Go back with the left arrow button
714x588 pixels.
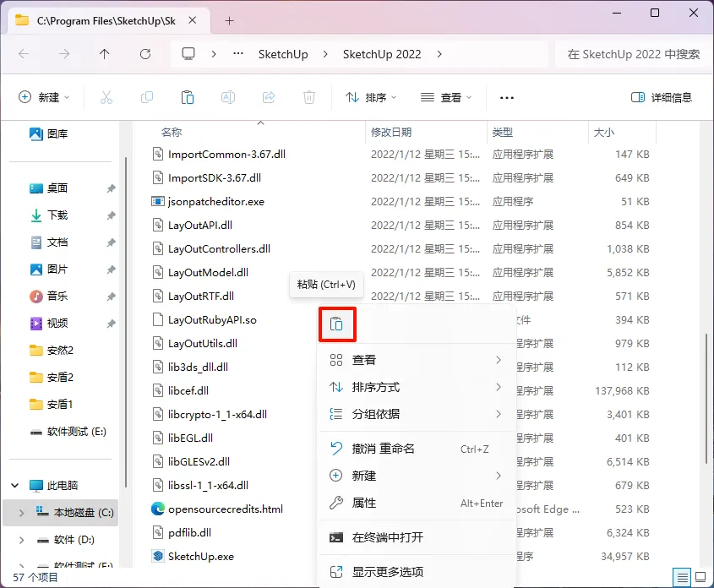[x=24, y=54]
